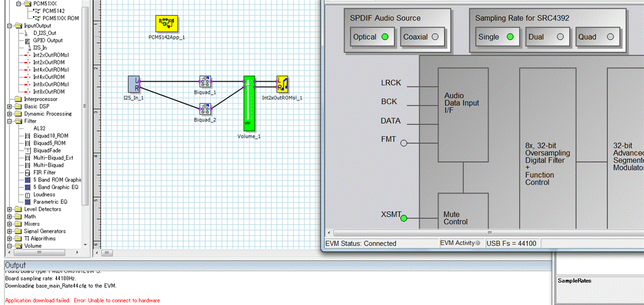Click the 'USB Fs = 44100' status field
The width and height of the screenshot is (644, 305).
511,243
